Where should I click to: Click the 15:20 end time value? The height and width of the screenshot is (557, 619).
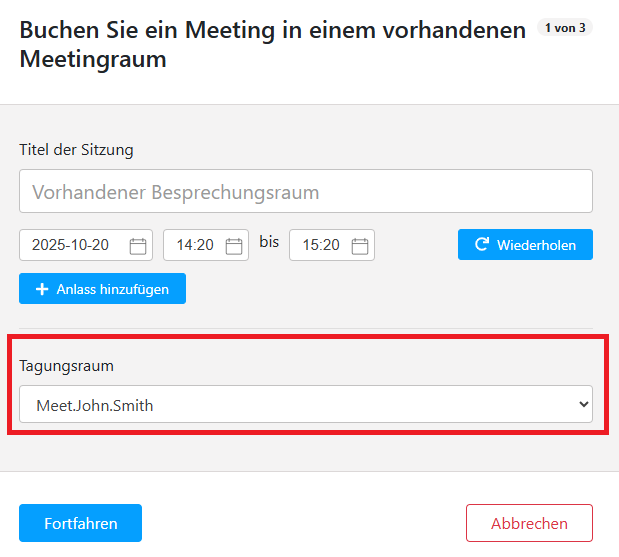[320, 245]
